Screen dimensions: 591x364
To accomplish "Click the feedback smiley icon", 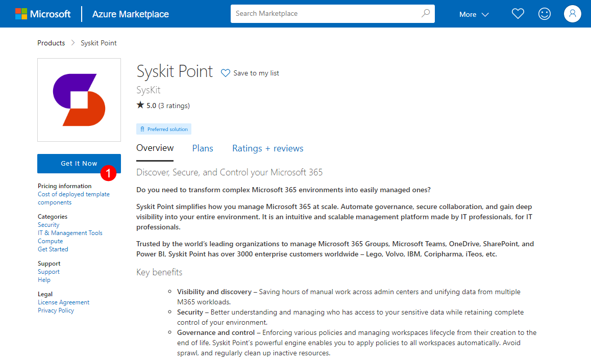I will point(544,14).
